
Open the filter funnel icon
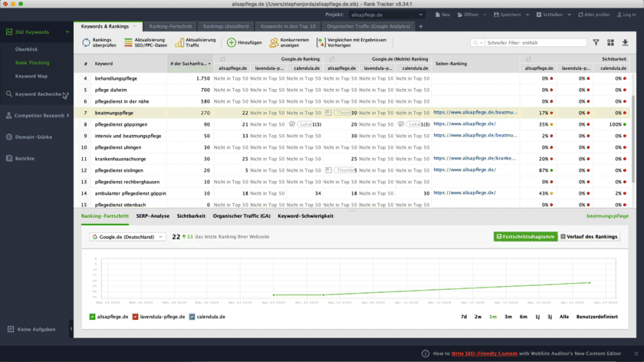coord(596,42)
